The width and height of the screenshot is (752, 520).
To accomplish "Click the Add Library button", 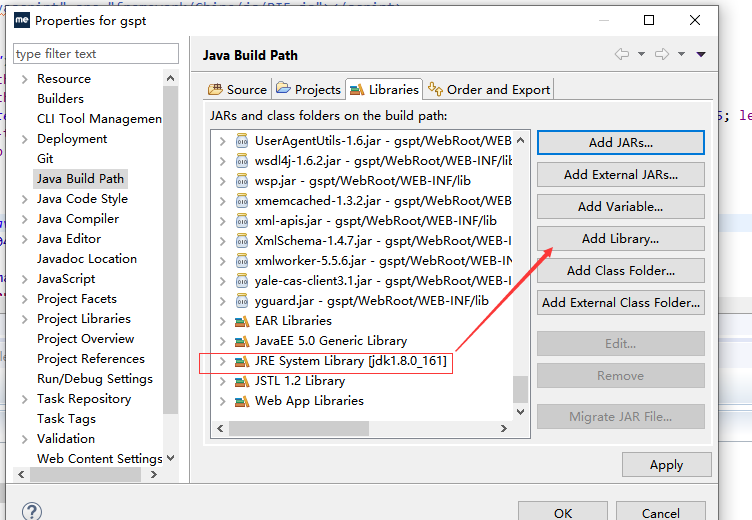I will coord(620,239).
